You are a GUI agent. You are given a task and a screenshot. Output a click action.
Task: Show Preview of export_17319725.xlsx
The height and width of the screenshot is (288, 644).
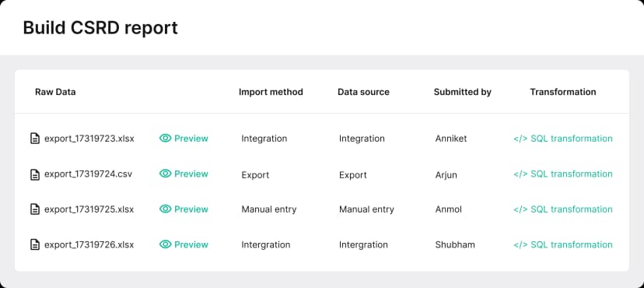coord(184,209)
